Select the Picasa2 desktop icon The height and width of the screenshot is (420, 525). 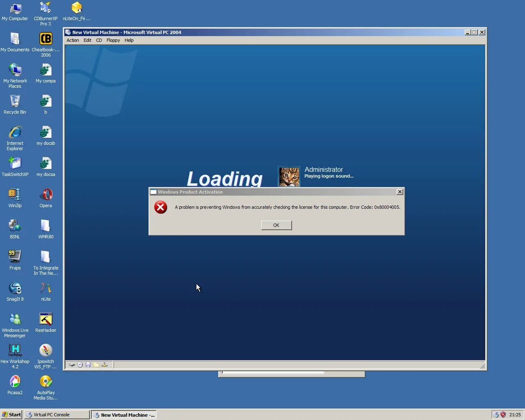(15, 386)
